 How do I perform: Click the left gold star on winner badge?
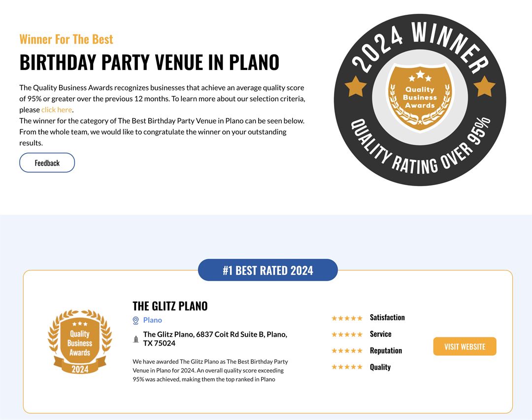click(x=356, y=87)
